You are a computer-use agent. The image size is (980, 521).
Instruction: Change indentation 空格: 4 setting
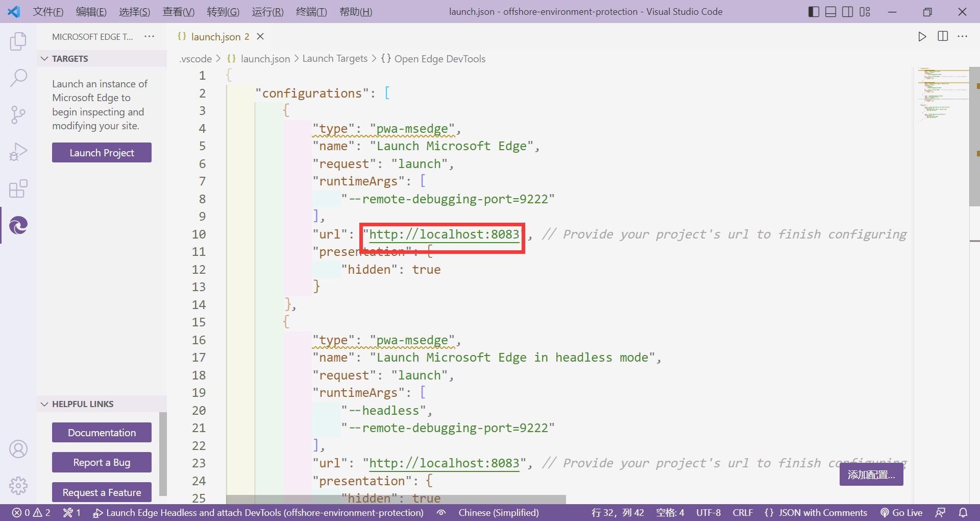click(x=670, y=513)
